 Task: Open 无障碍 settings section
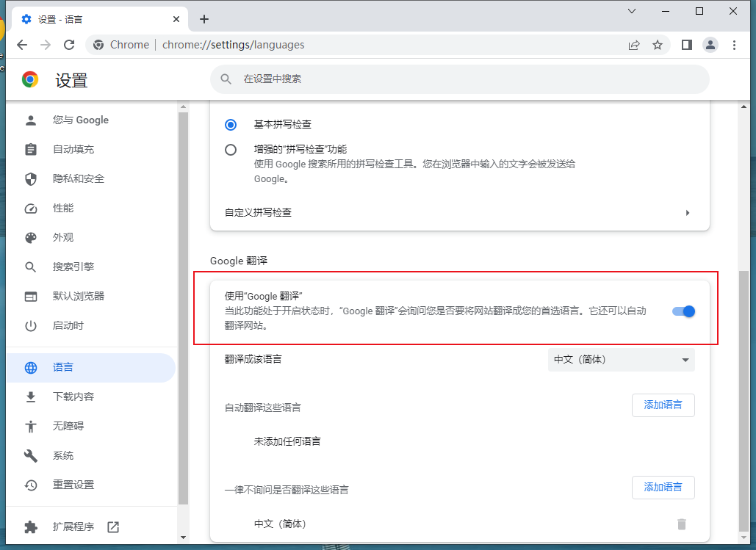pyautogui.click(x=92, y=426)
